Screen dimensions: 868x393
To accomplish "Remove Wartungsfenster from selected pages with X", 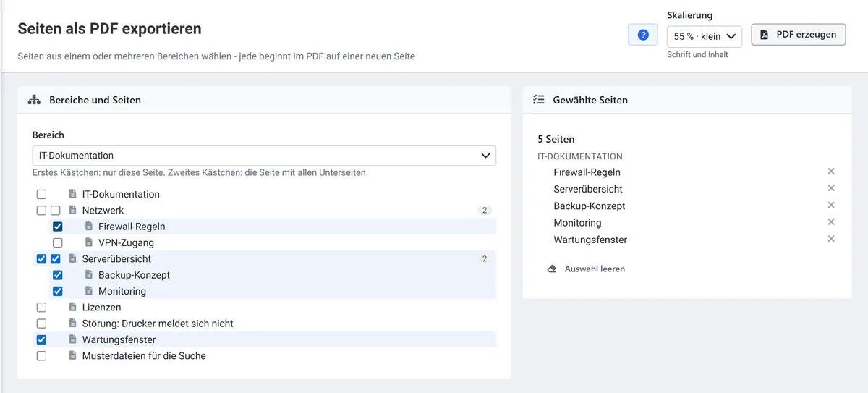I will [x=831, y=239].
